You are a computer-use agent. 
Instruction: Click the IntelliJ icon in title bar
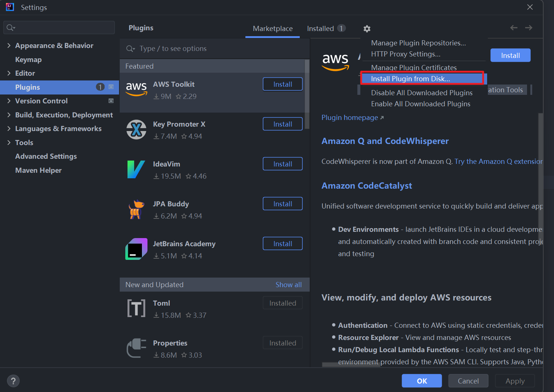click(10, 7)
